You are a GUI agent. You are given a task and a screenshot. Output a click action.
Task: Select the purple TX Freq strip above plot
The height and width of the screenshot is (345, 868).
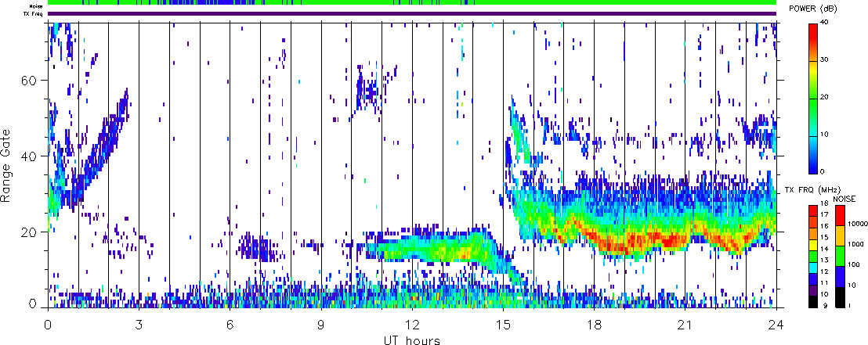[412, 14]
